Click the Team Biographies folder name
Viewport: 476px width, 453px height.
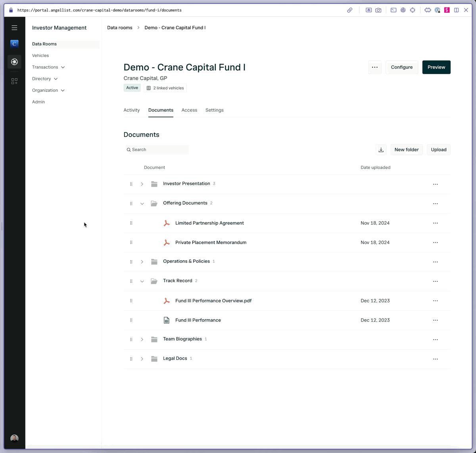(182, 339)
